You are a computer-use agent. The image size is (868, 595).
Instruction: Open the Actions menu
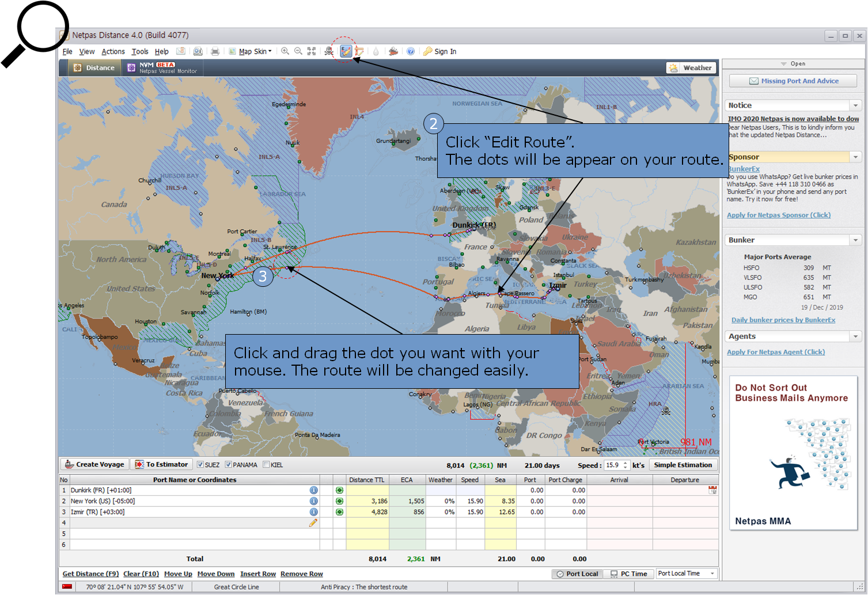click(113, 51)
